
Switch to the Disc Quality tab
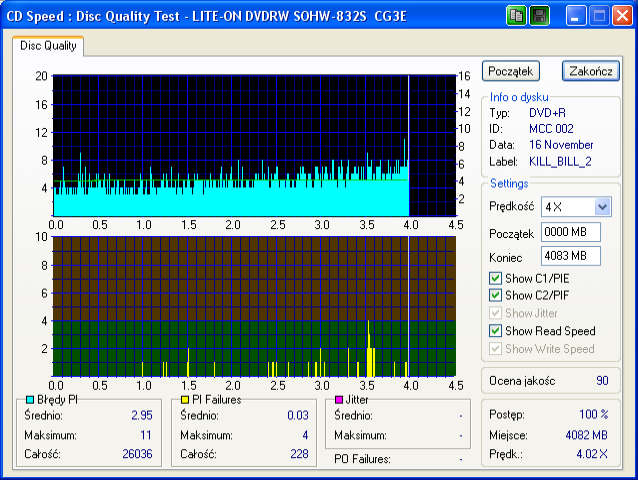point(48,46)
